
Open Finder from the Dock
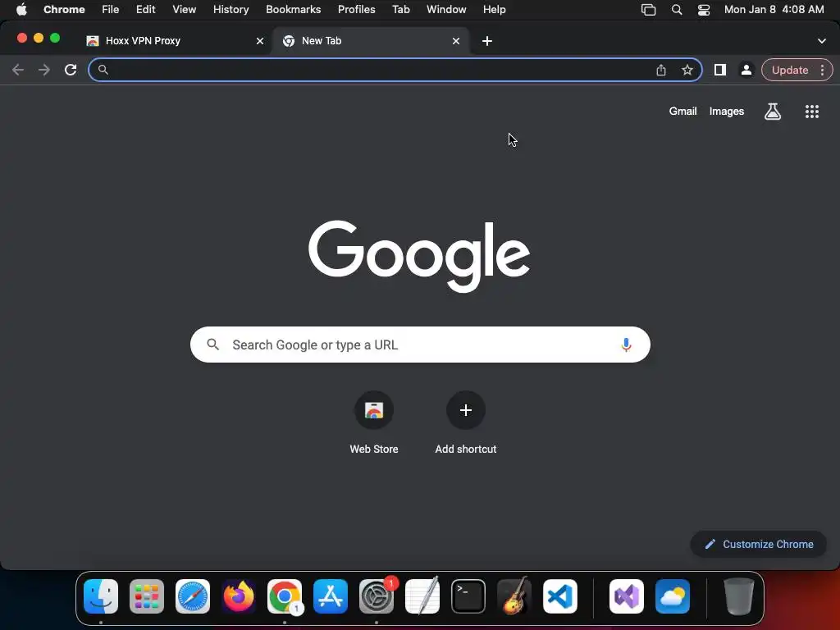click(x=101, y=596)
